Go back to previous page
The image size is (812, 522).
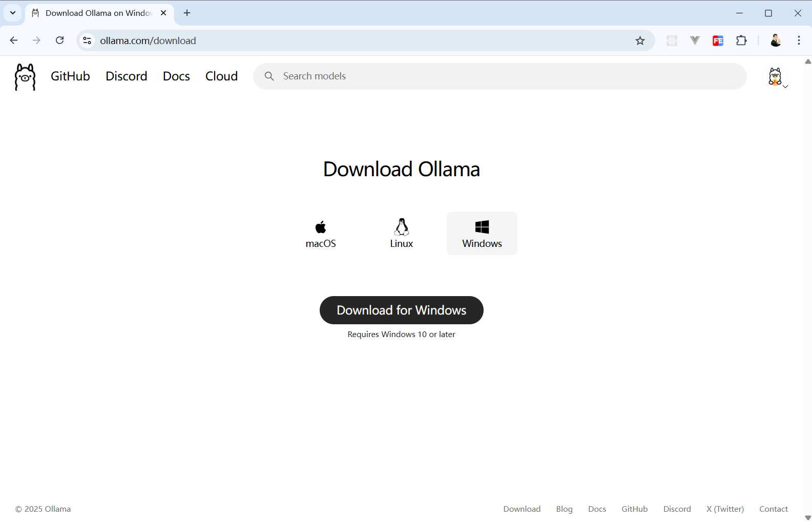[14, 40]
